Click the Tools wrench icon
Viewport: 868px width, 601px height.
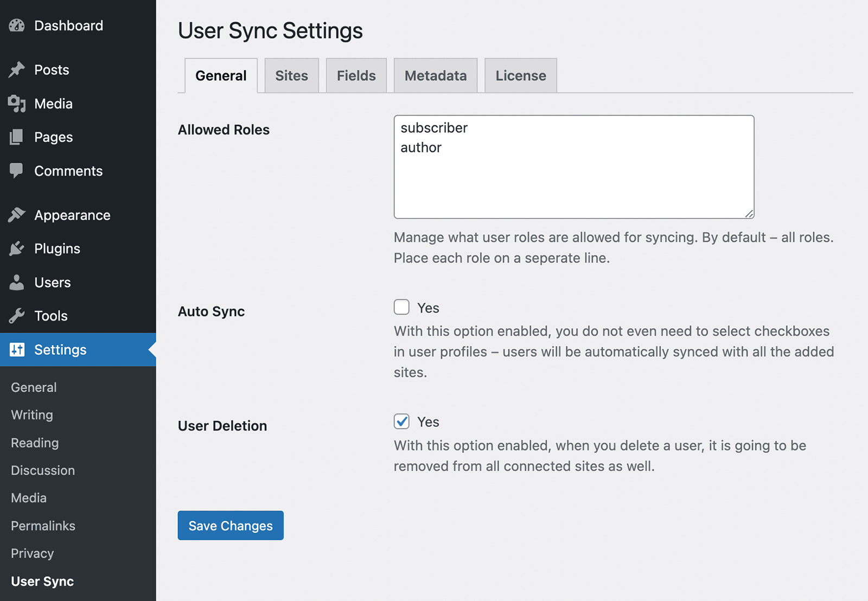[17, 316]
